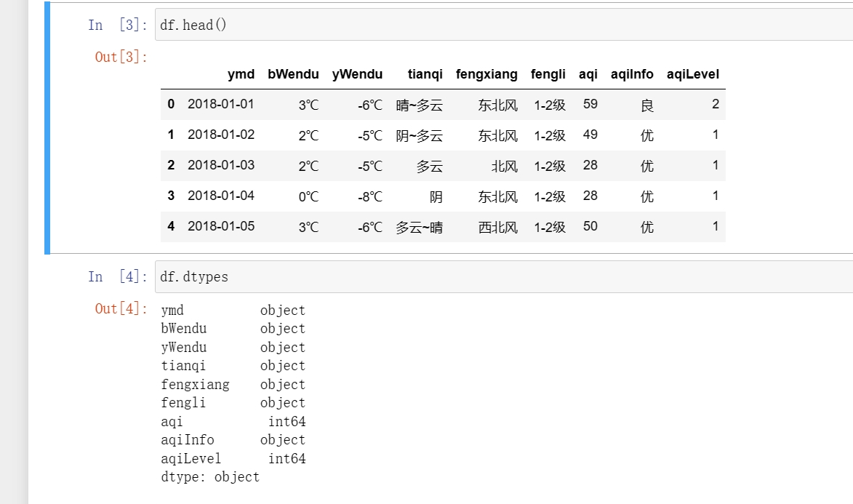
Task: Click the In [4] cell prompt
Action: coord(116,277)
